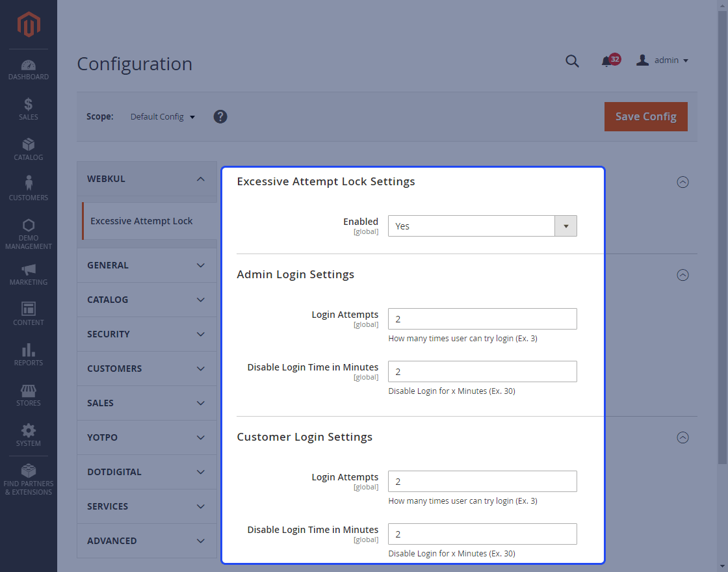
Task: Open notifications bell with 32 badge
Action: (610, 60)
